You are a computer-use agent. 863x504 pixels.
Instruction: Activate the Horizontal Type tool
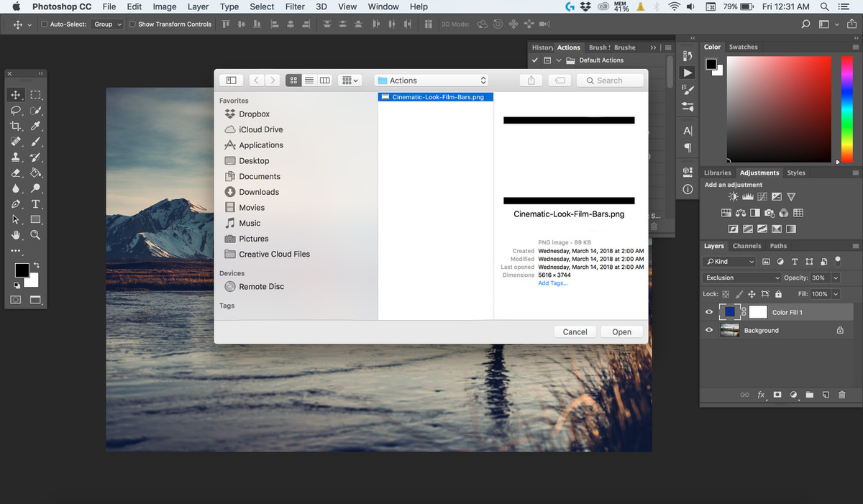pos(35,203)
